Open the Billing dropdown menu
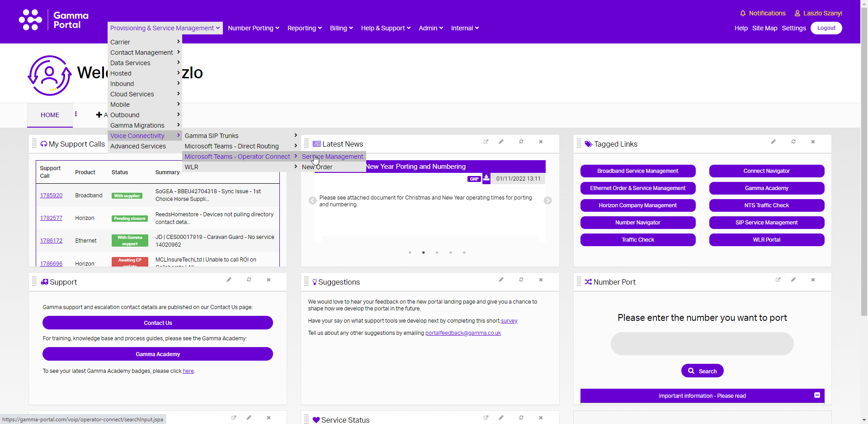868x424 pixels. (341, 28)
